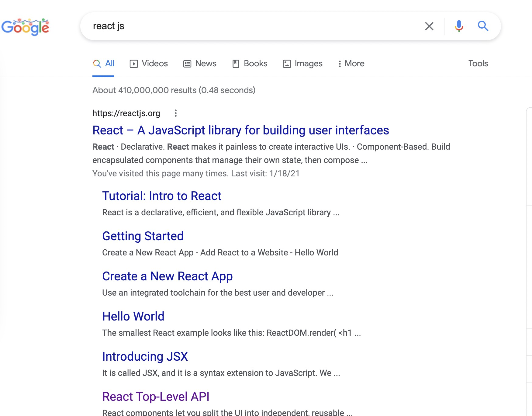
Task: Click the Books icon
Action: tap(236, 64)
